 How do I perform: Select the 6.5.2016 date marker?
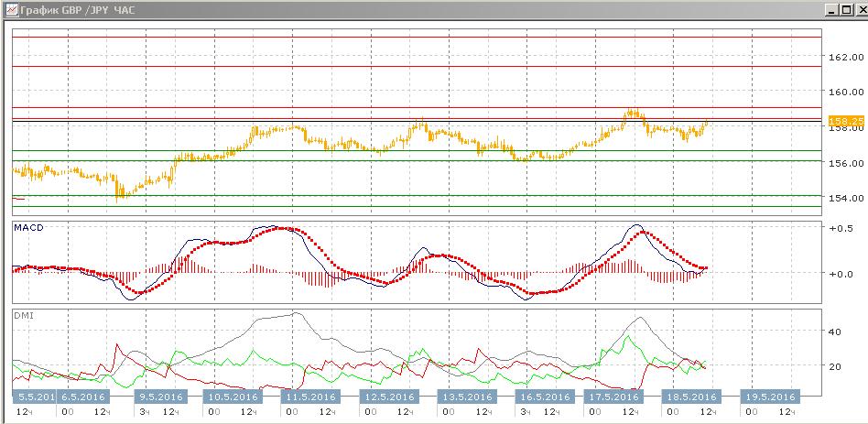[x=84, y=397]
